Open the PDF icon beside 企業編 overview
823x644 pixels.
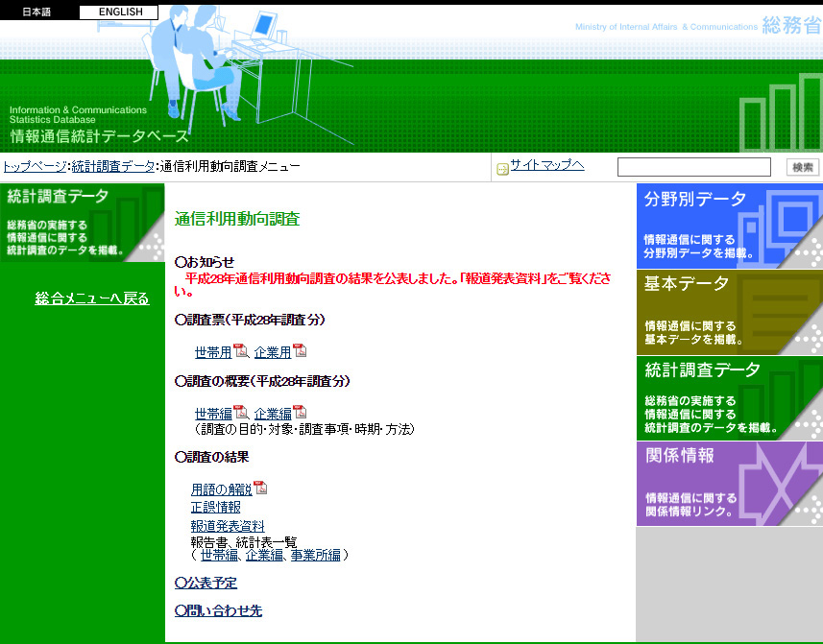click(300, 412)
